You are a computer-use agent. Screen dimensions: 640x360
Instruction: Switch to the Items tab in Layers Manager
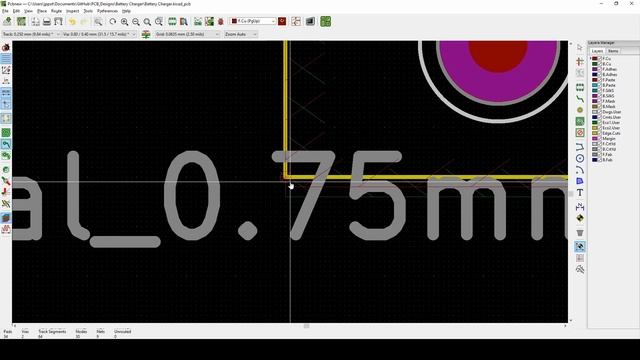[613, 51]
